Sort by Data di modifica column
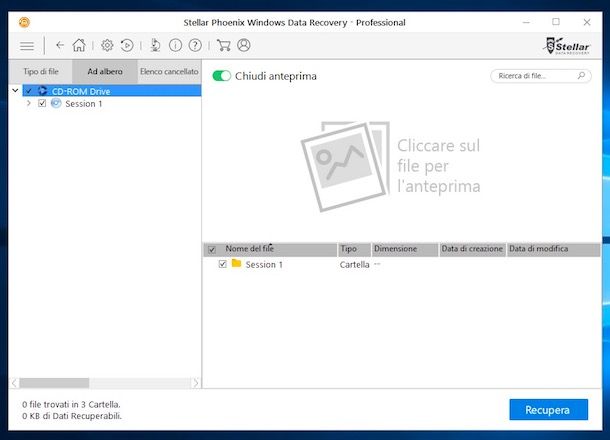 [553, 249]
